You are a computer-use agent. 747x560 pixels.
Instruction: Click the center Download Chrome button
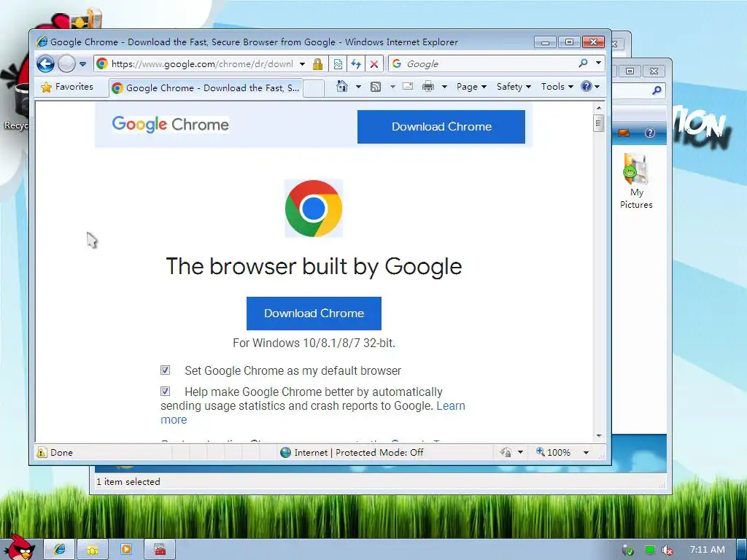click(x=314, y=314)
